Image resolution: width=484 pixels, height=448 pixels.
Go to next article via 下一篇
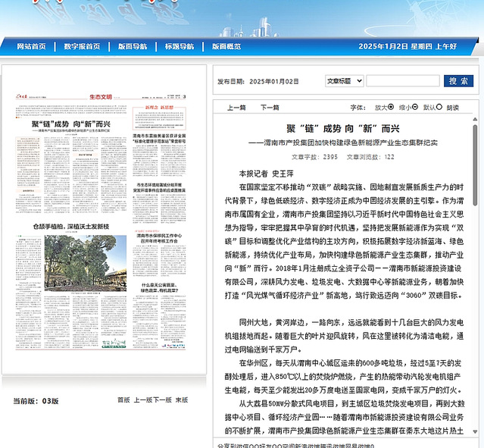pos(270,108)
